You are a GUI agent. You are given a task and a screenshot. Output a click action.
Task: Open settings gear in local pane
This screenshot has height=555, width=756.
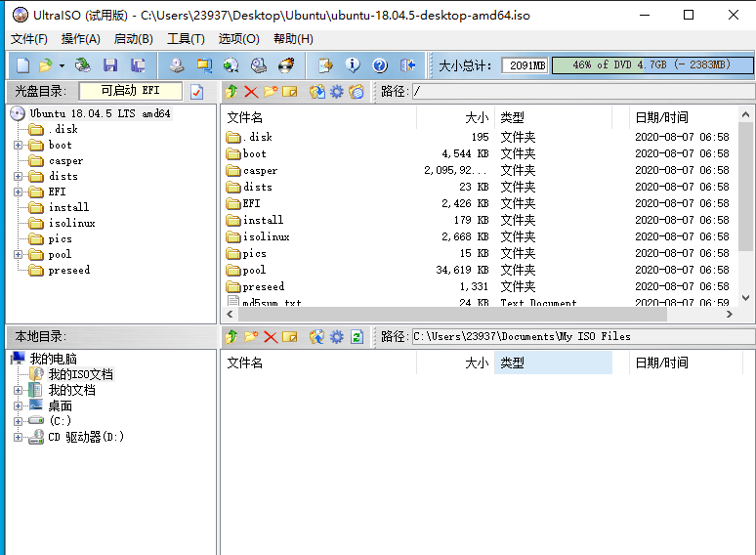(337, 336)
